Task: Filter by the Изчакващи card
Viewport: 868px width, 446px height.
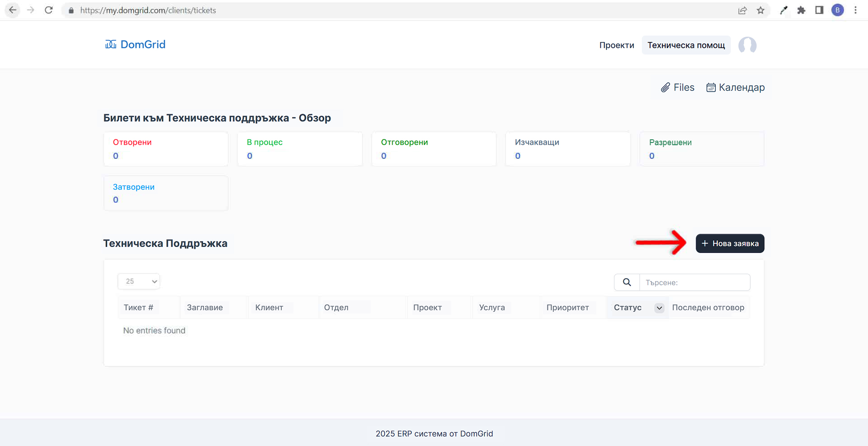Action: (x=568, y=149)
